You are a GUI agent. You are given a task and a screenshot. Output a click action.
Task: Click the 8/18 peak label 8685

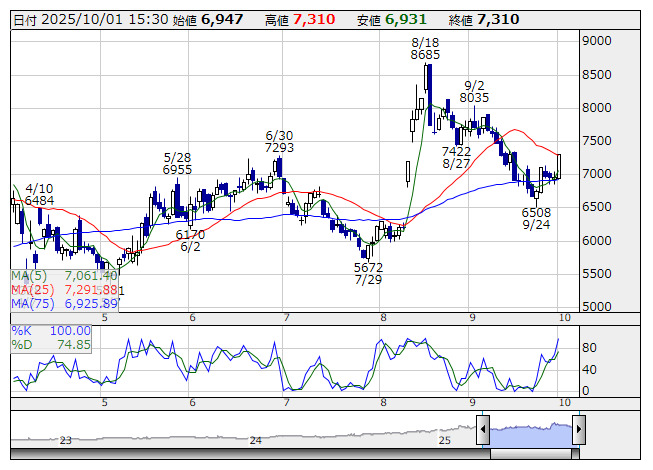(425, 56)
